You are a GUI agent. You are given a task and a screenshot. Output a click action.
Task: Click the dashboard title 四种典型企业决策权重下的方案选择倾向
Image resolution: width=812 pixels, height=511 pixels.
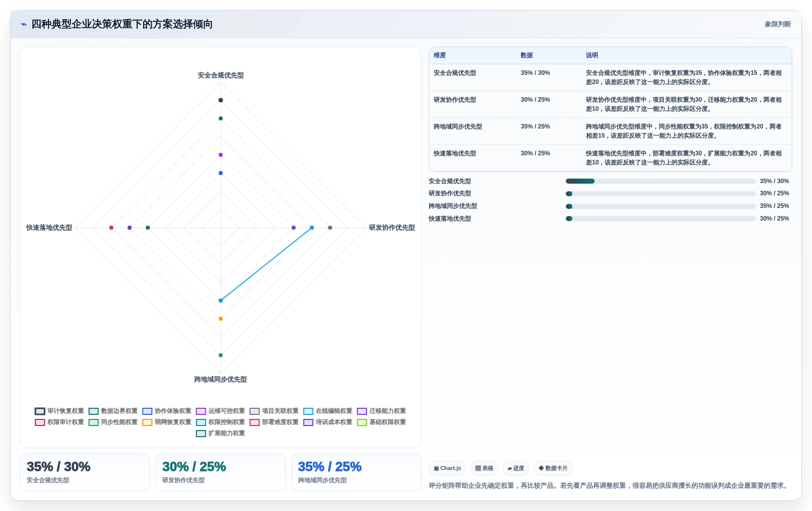122,24
